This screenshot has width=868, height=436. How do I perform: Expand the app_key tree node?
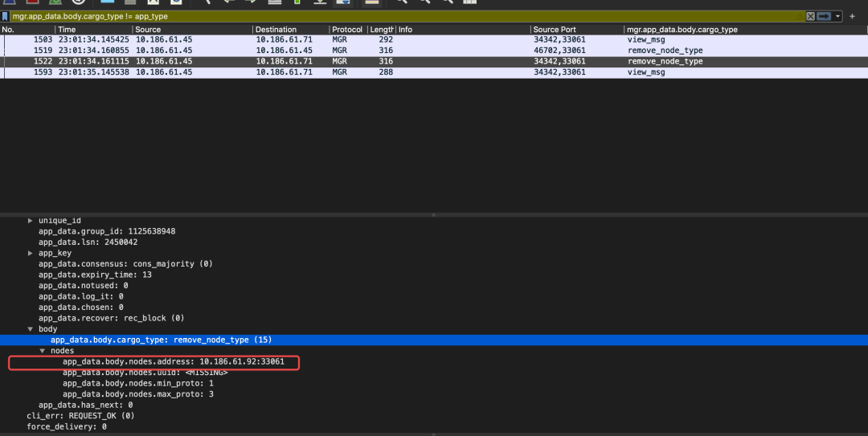(x=31, y=253)
